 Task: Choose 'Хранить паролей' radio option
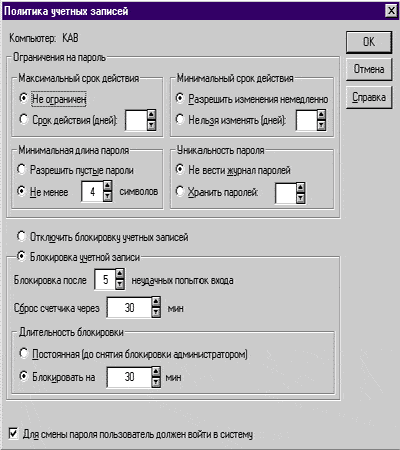coord(180,191)
